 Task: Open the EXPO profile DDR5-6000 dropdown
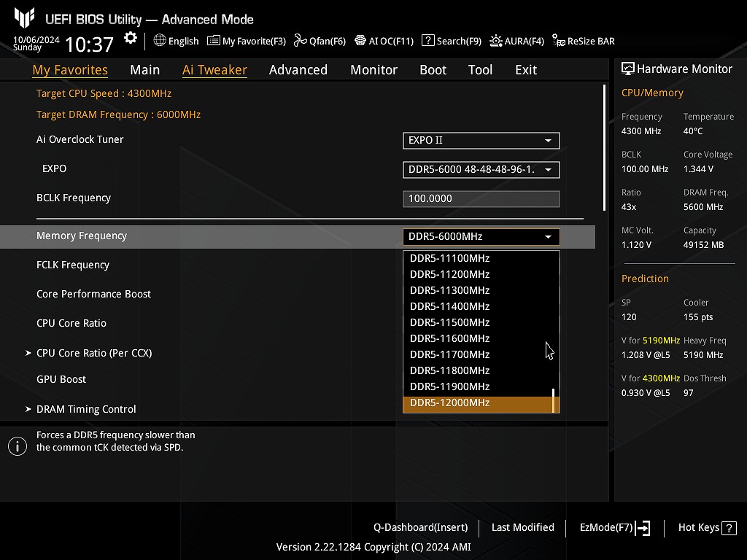481,169
